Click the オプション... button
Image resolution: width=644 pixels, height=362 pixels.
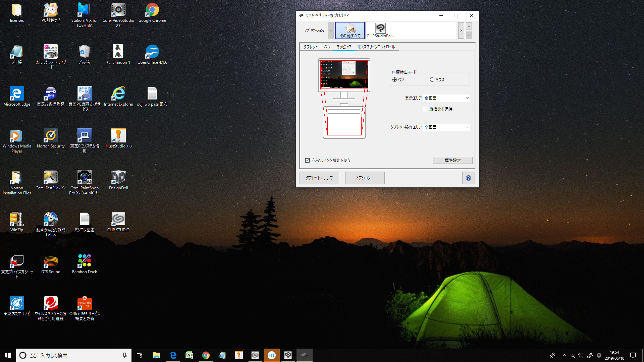(x=365, y=178)
